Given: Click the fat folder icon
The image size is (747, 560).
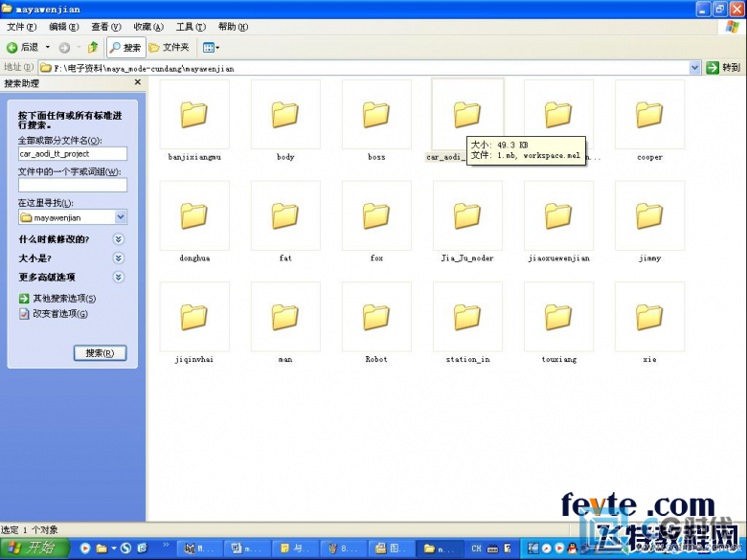Looking at the screenshot, I should point(285,215).
